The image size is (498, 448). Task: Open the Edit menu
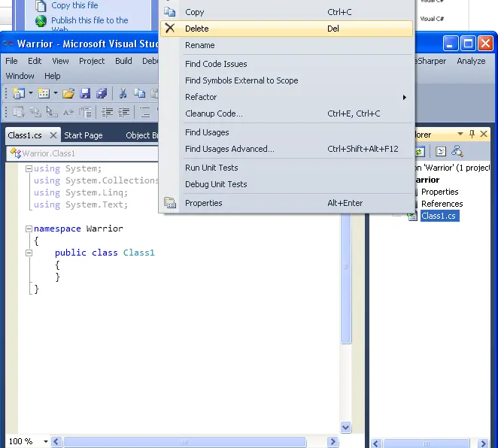point(35,61)
